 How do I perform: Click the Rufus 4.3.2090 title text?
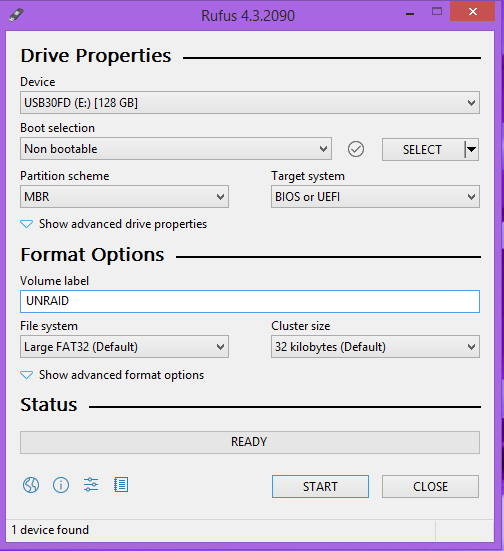tap(248, 16)
